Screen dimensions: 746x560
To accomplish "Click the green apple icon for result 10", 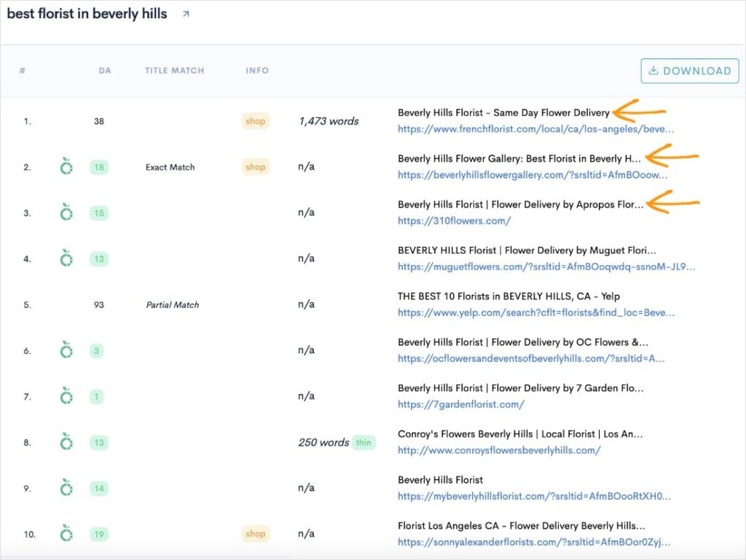I will (x=67, y=534).
